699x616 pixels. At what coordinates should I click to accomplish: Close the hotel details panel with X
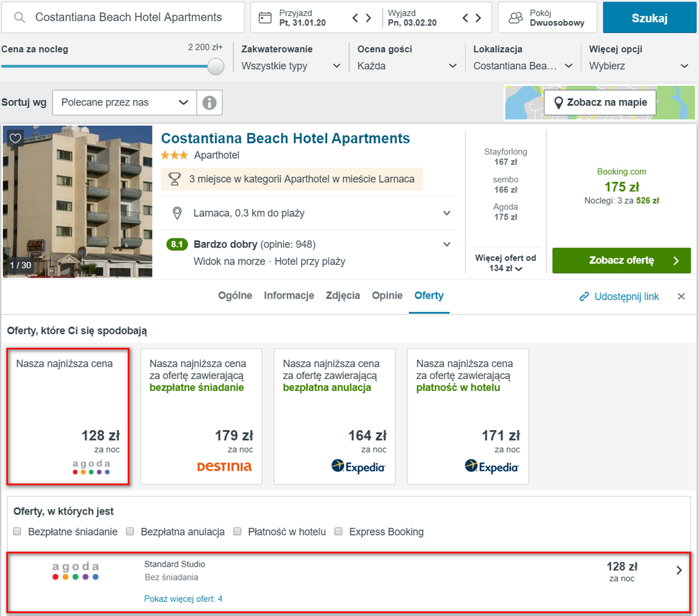[x=681, y=296]
